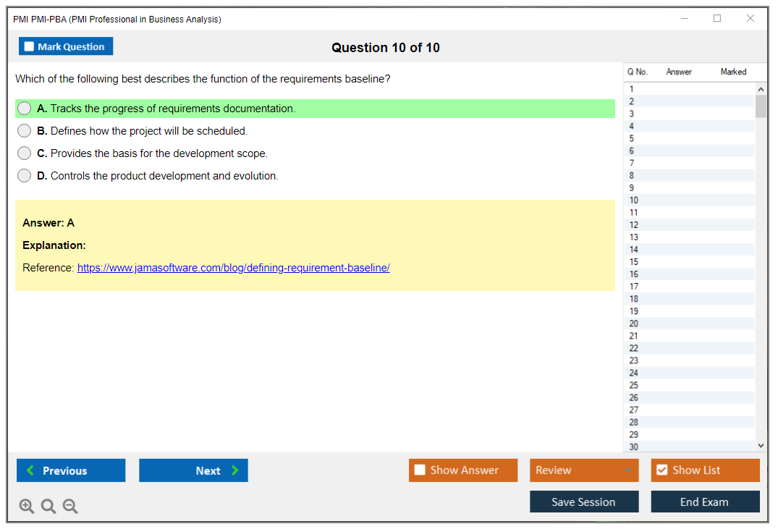Viewport: 778px width, 532px height.
Task: Open the jamasoftware reference link
Action: (233, 268)
